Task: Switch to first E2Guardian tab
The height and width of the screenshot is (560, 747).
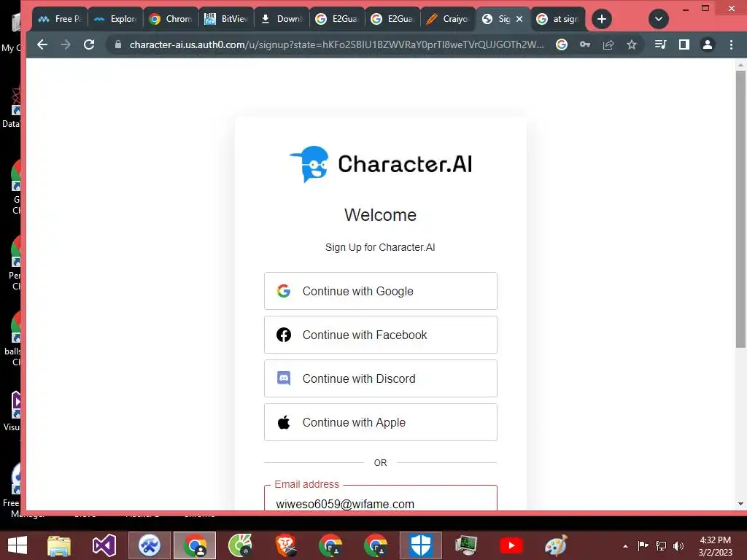Action: 337,19
